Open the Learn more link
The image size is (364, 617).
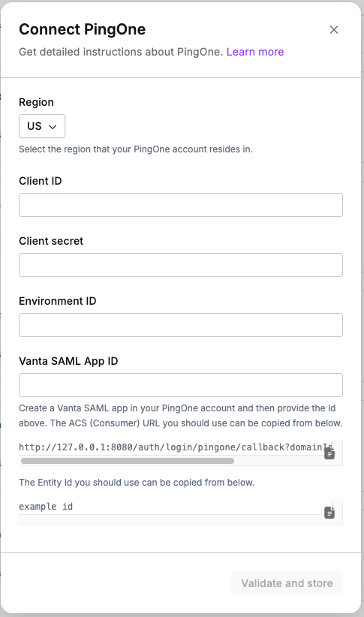pyautogui.click(x=255, y=52)
